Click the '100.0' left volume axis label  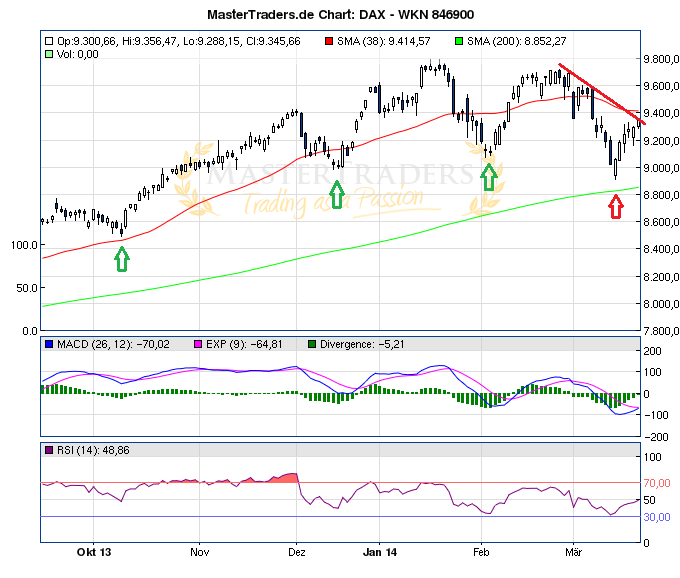pos(24,245)
